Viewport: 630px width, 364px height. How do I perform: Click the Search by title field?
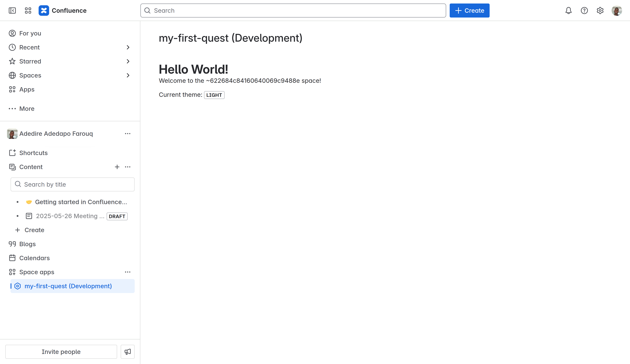pos(73,184)
